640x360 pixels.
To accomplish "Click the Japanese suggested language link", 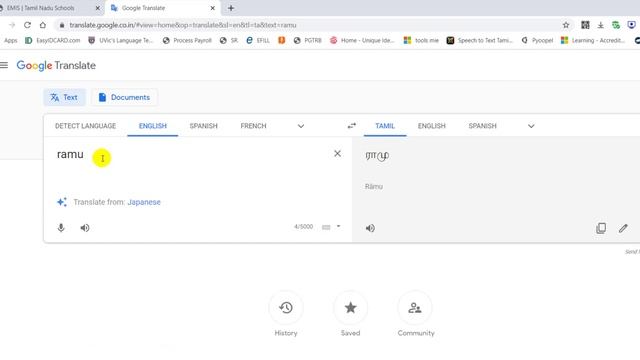I will (x=144, y=202).
